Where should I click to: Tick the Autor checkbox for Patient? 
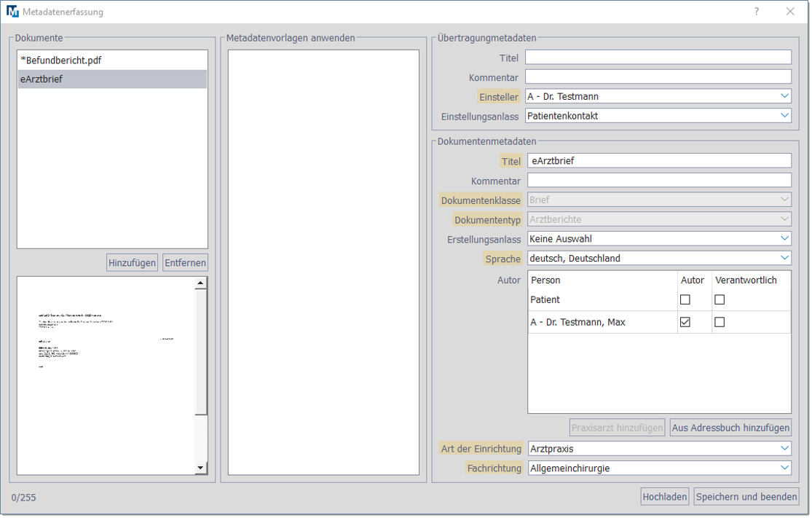pos(685,299)
